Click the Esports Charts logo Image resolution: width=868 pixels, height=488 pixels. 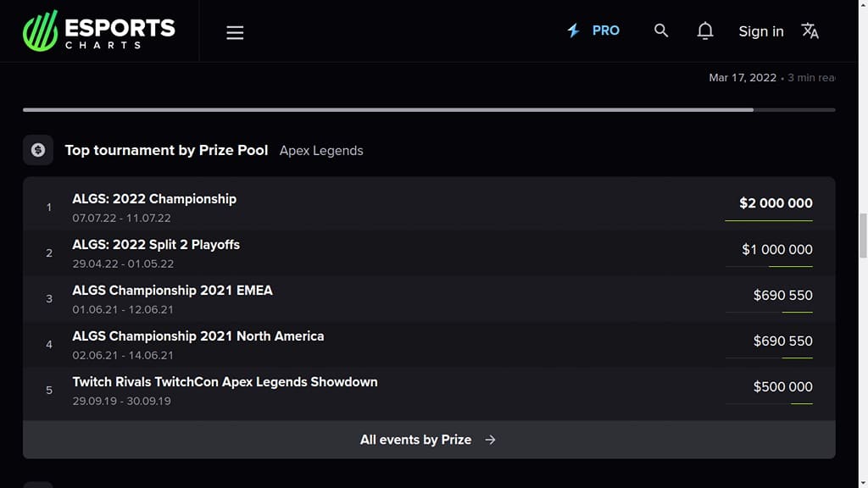coord(99,31)
